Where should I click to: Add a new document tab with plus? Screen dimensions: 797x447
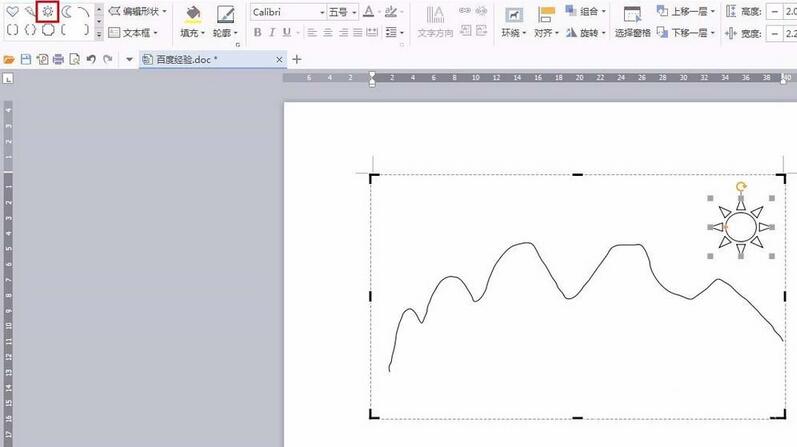click(x=297, y=59)
